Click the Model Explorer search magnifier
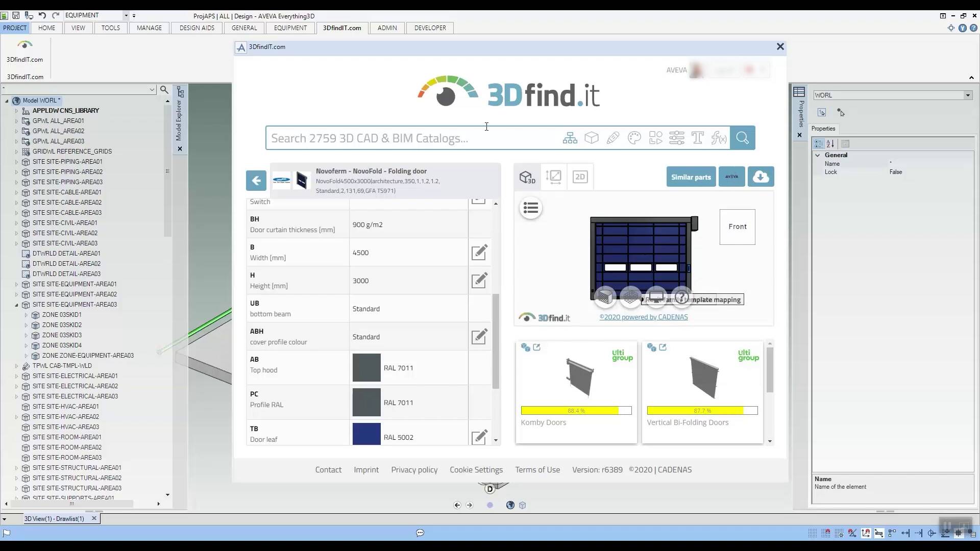 [x=164, y=90]
